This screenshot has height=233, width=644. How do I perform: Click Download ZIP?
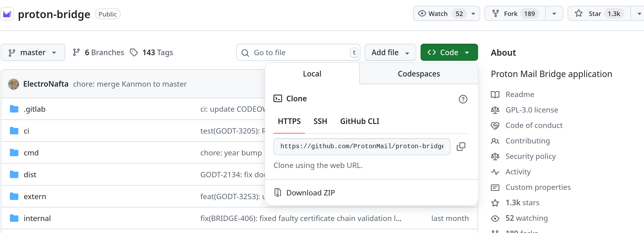[310, 193]
